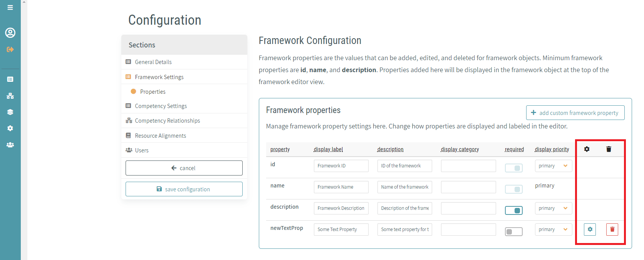Open display priority dropdown for newTextProp row
This screenshot has width=644, height=260.
pos(553,230)
